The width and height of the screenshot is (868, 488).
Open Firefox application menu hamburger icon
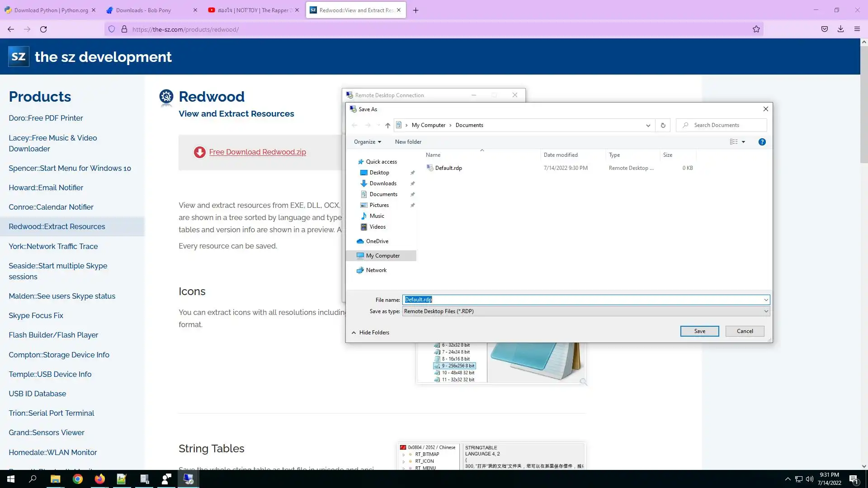point(857,29)
